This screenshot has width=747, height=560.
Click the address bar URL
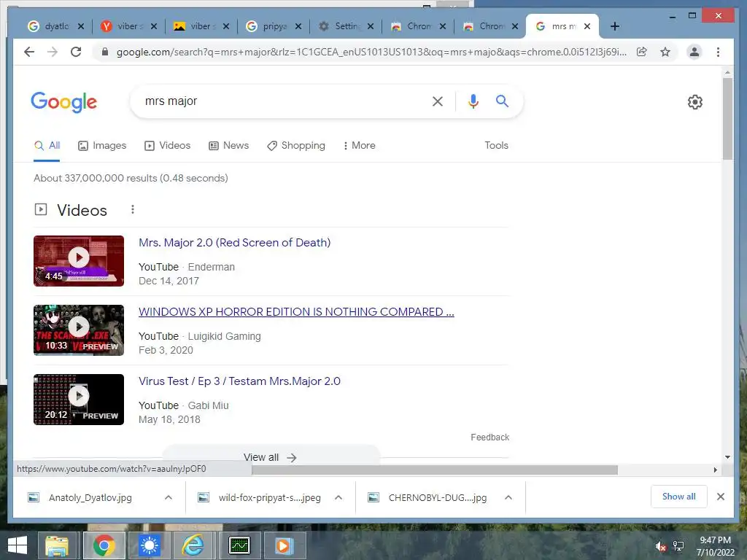coord(371,52)
